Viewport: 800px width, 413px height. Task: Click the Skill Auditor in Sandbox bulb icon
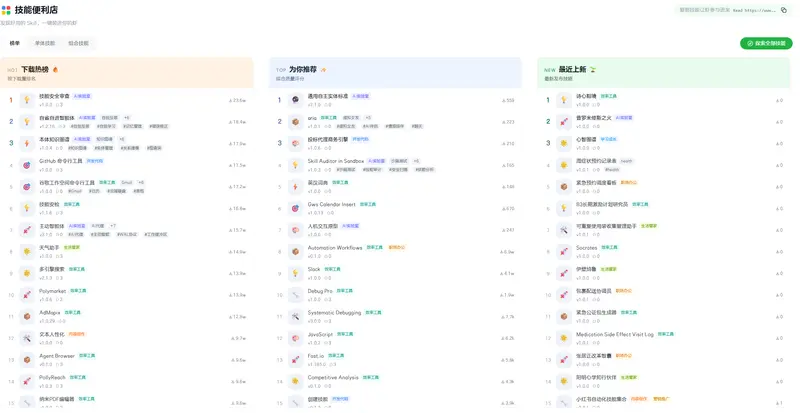coord(295,165)
